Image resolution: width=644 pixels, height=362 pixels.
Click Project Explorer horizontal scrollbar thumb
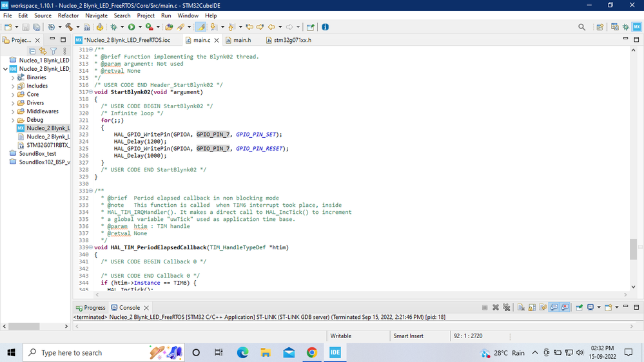tap(24, 327)
